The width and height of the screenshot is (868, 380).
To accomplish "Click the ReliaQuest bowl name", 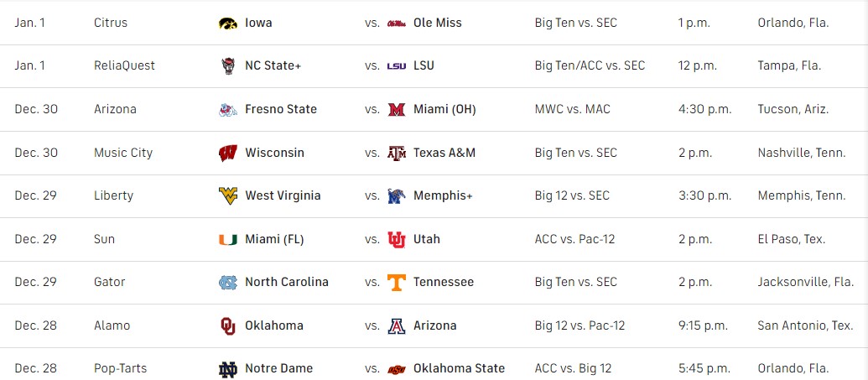I will coord(124,65).
